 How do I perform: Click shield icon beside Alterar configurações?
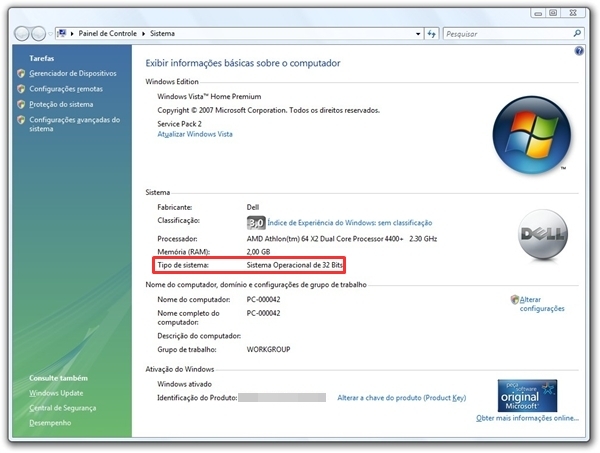click(x=515, y=300)
